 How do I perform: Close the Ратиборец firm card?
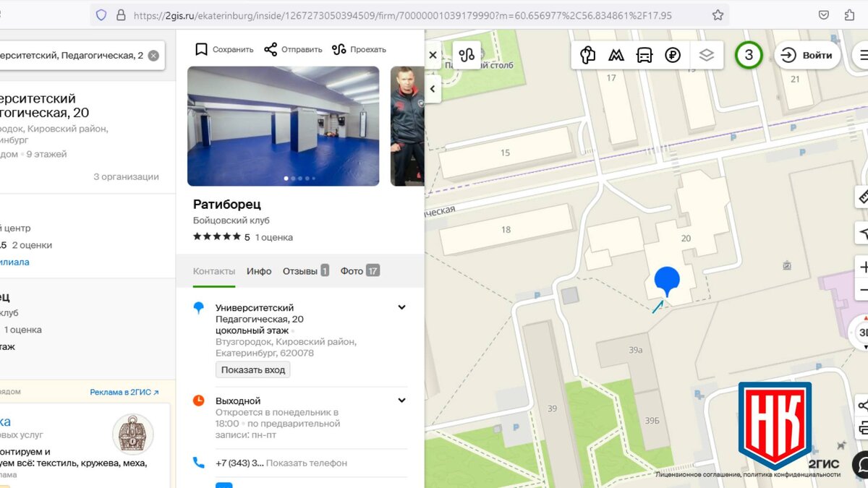click(433, 55)
